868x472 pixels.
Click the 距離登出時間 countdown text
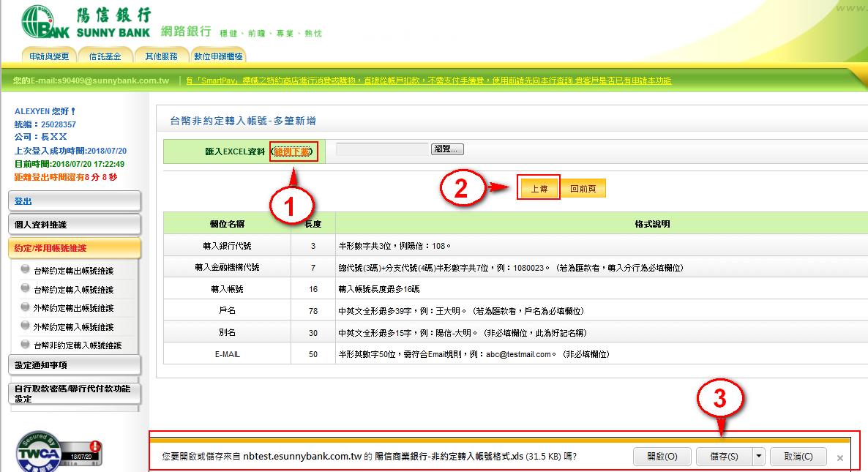coord(66,177)
